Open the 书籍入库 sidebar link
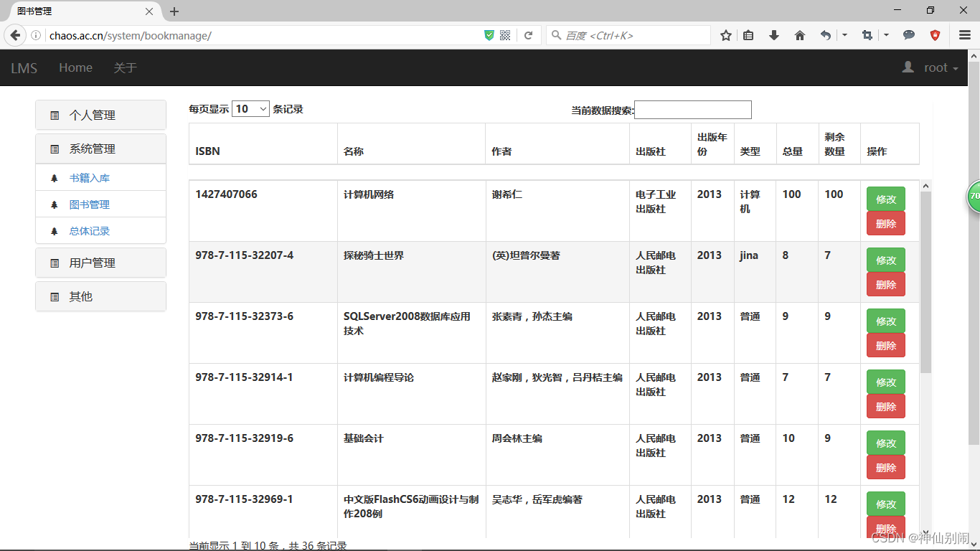The image size is (980, 551). [x=90, y=178]
